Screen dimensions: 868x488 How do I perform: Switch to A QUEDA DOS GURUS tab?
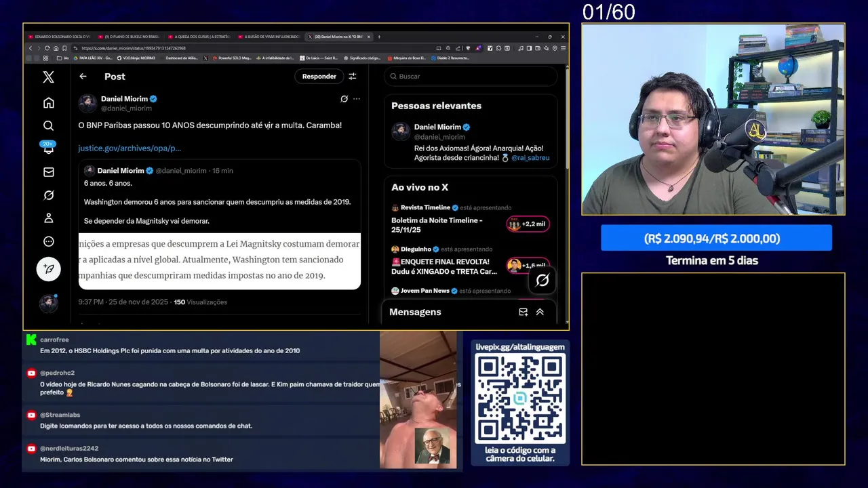click(199, 37)
